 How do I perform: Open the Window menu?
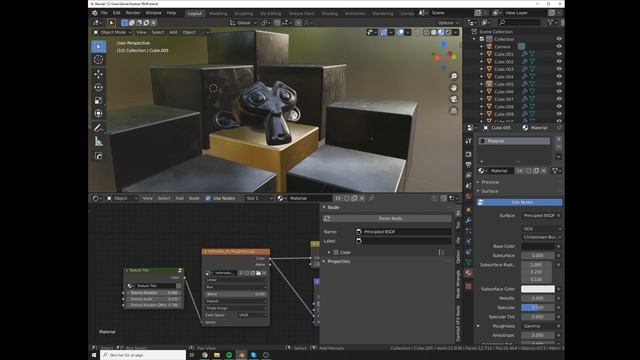point(153,13)
